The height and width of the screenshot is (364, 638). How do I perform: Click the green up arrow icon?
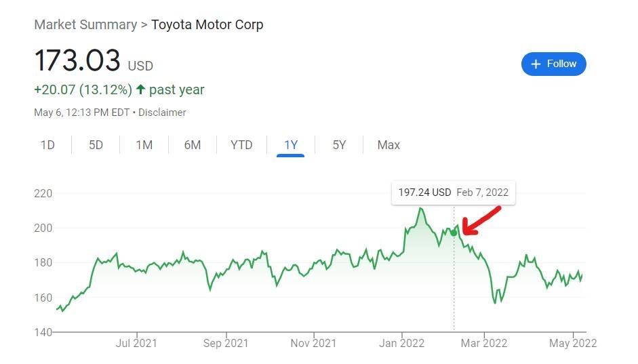(140, 89)
